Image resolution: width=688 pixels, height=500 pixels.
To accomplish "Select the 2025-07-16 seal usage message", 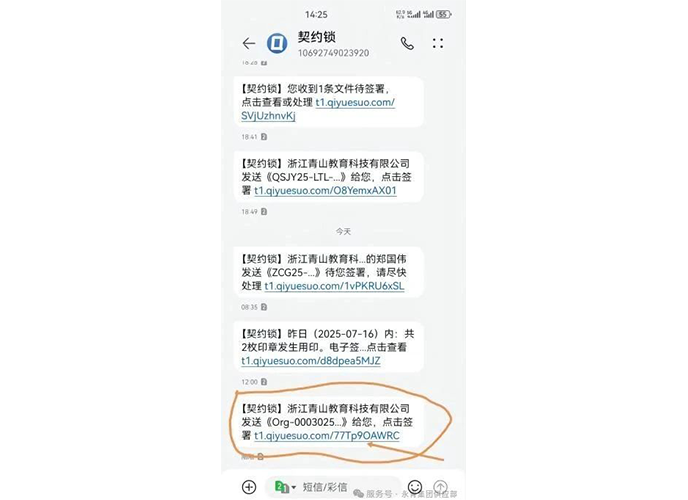I will point(328,347).
